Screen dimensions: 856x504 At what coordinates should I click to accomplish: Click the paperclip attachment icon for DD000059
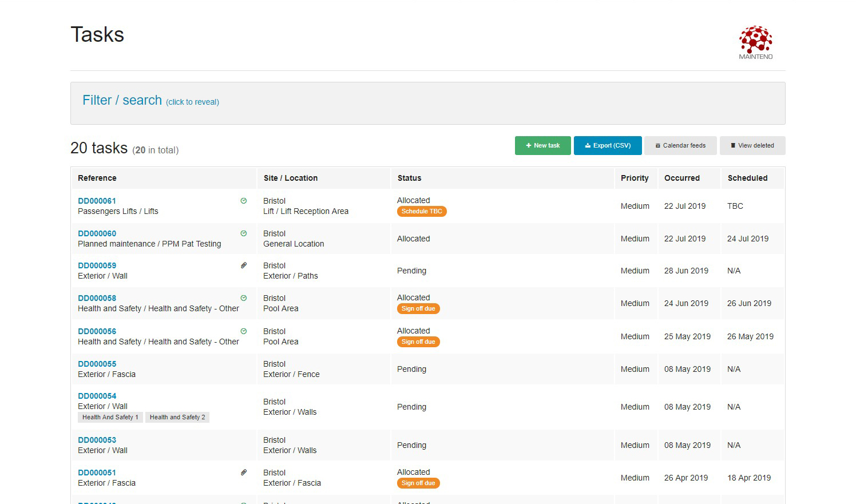pyautogui.click(x=244, y=265)
